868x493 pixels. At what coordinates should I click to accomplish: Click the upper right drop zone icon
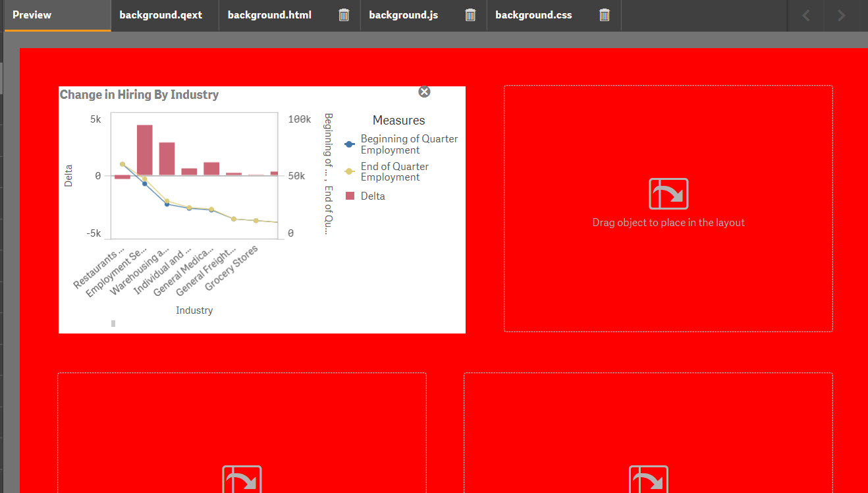[668, 194]
